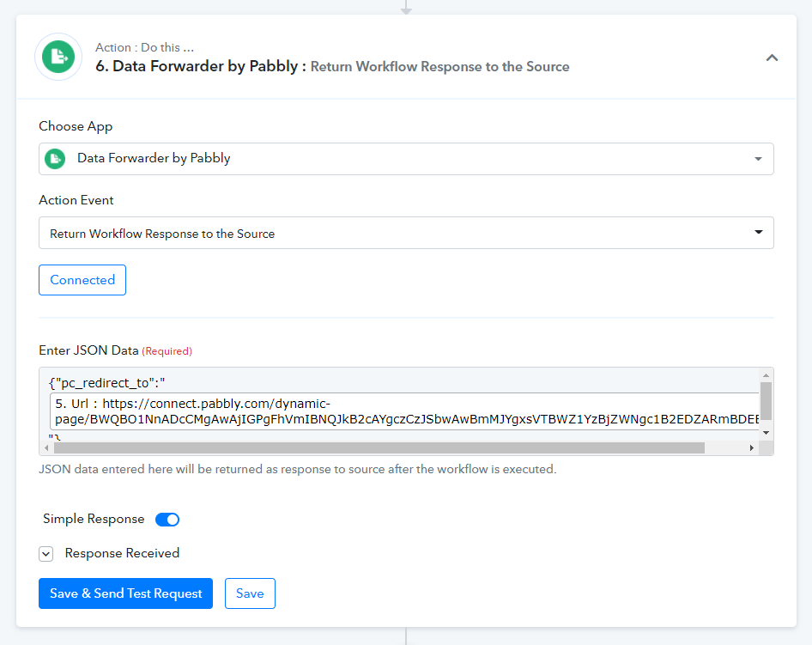Click the 'Enter JSON Data' label
812x645 pixels.
tap(88, 350)
